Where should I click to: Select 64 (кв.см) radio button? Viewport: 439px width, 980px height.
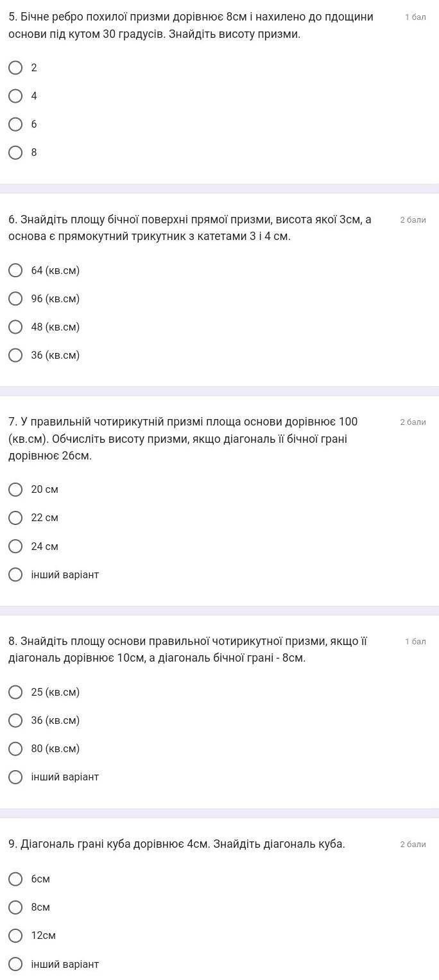coord(15,270)
